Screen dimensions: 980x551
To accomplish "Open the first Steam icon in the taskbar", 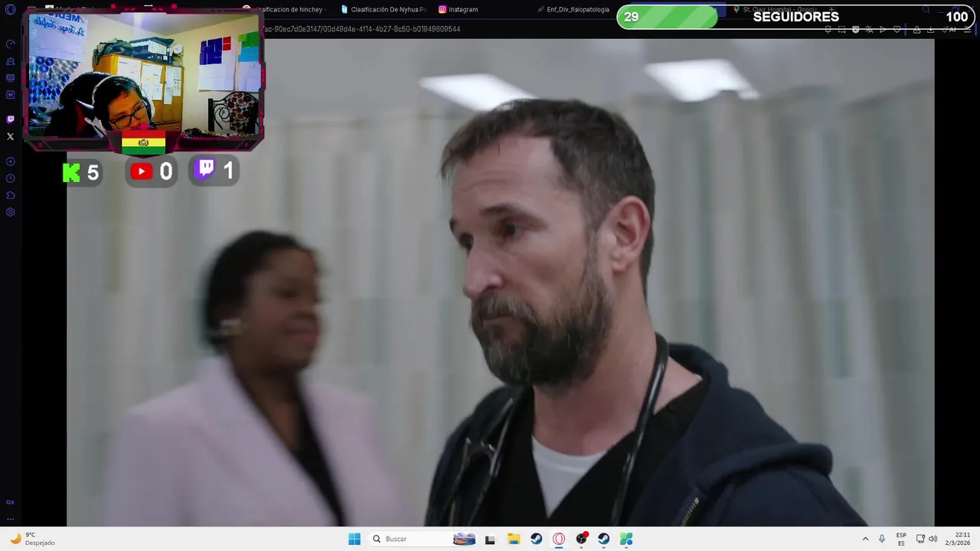I will 536,539.
